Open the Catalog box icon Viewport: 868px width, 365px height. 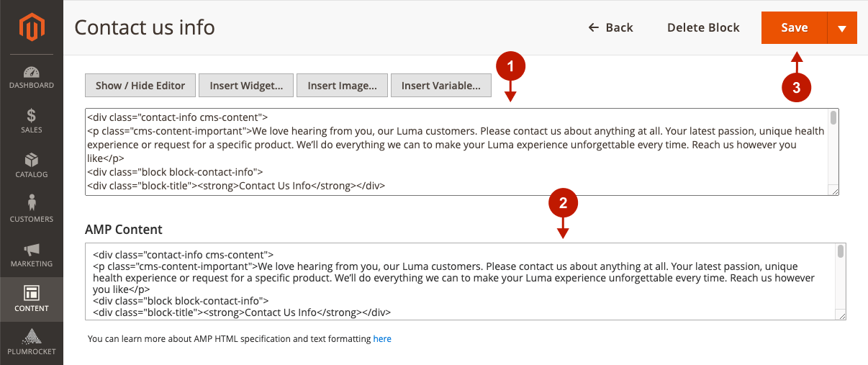[31, 160]
